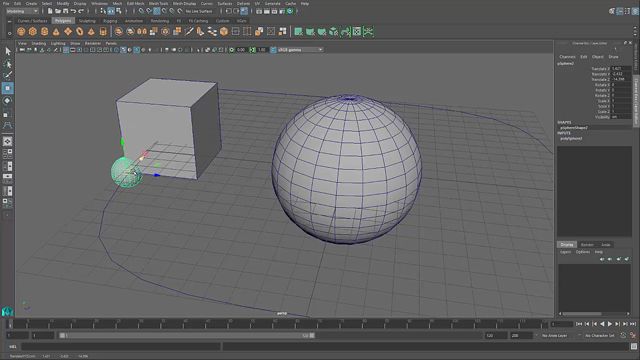640x360 pixels.
Task: Activate the Scale tool in toolbox
Action: [7, 114]
